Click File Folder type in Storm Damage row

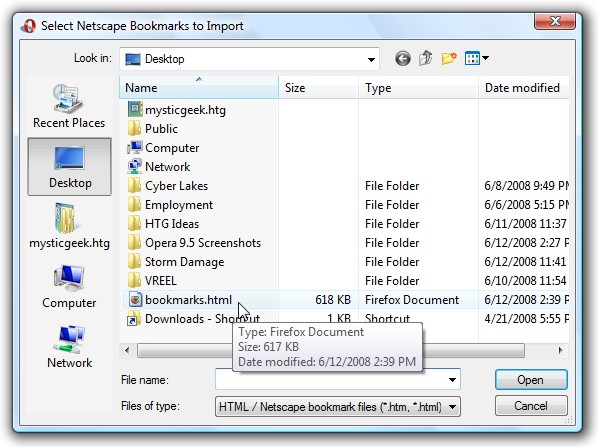(392, 262)
